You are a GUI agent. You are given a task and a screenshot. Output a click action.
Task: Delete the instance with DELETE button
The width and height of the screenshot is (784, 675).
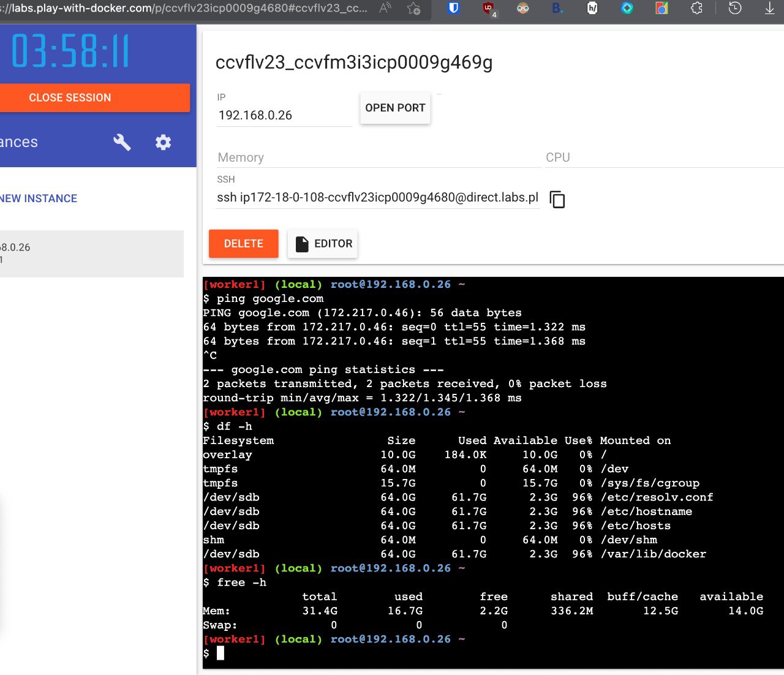(243, 244)
